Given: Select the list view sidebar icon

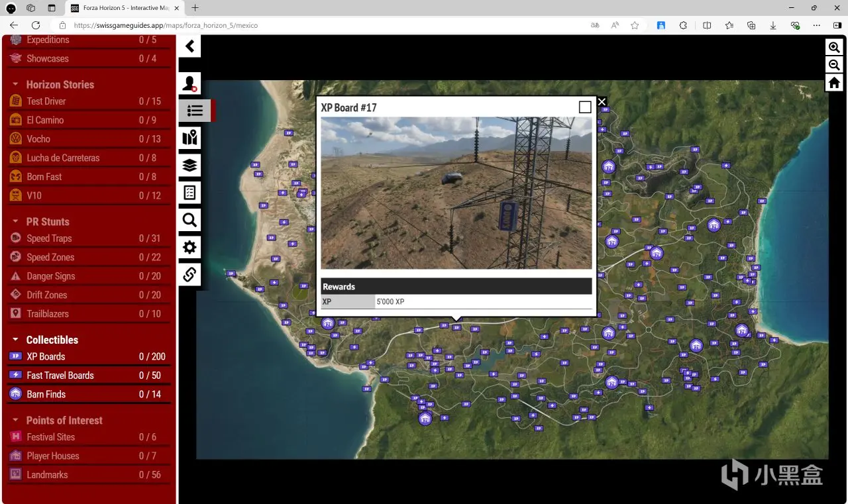Looking at the screenshot, I should (195, 111).
